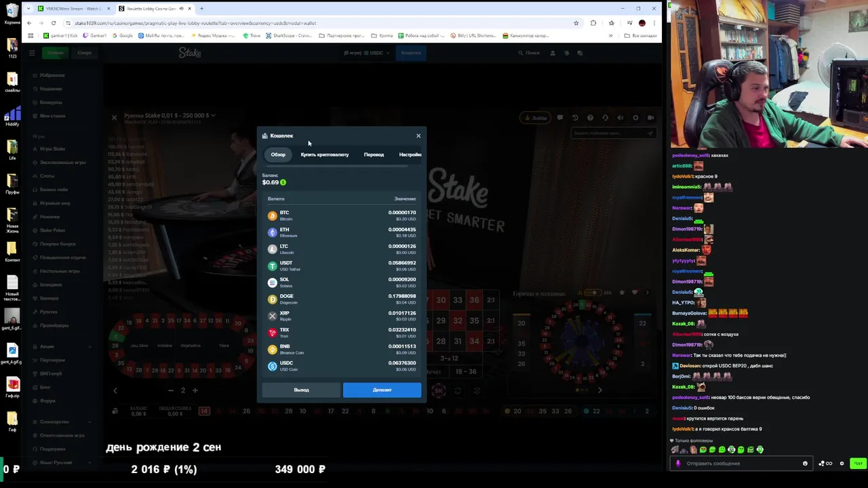Select the DOGE Dogecoin coin icon
The height and width of the screenshot is (488, 868).
pyautogui.click(x=273, y=299)
